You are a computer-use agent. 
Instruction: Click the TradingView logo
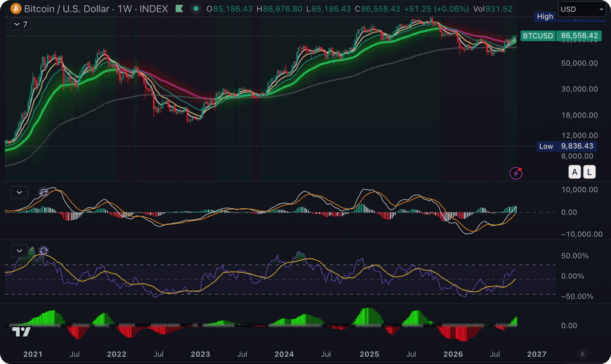(x=21, y=332)
